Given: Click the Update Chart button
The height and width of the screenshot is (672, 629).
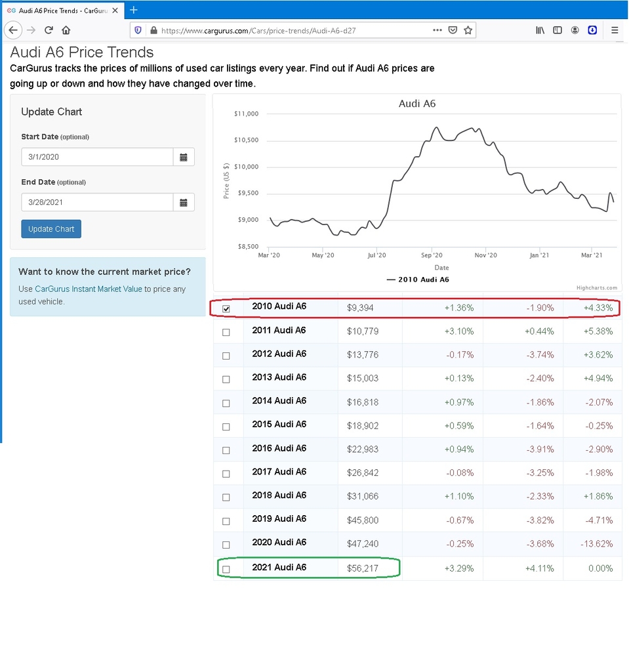Looking at the screenshot, I should click(x=51, y=229).
